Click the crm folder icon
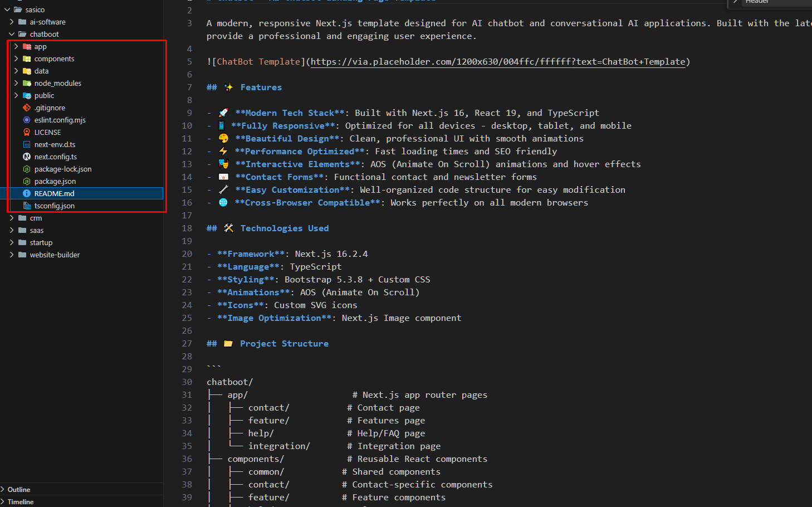 pos(22,218)
